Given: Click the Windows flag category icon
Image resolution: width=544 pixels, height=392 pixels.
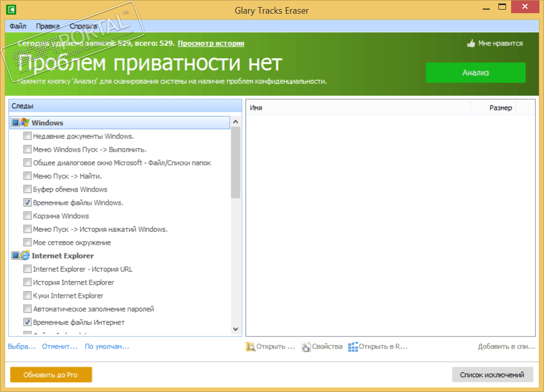Looking at the screenshot, I should click(25, 122).
